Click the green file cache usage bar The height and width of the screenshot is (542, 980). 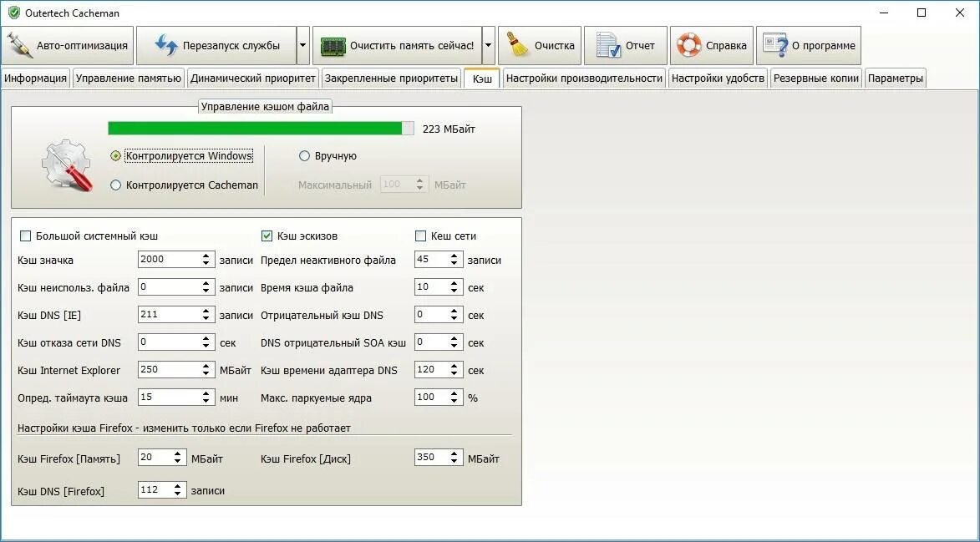(x=261, y=129)
